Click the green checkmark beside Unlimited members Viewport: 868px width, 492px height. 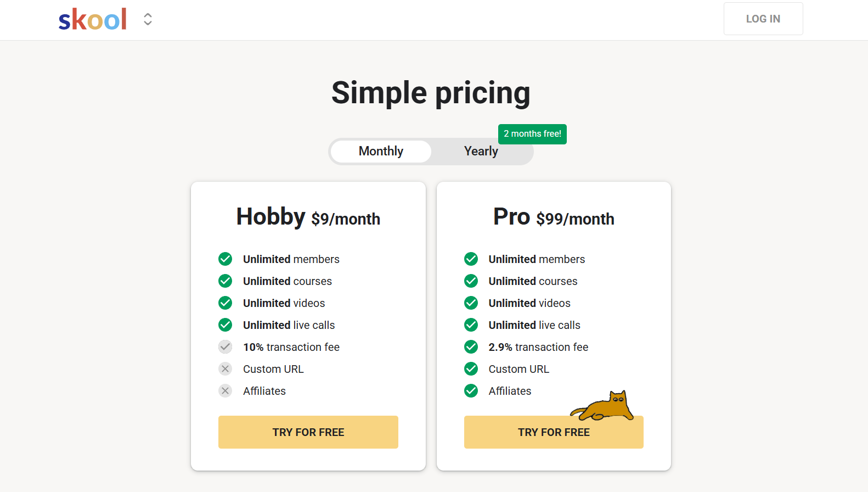pyautogui.click(x=225, y=259)
